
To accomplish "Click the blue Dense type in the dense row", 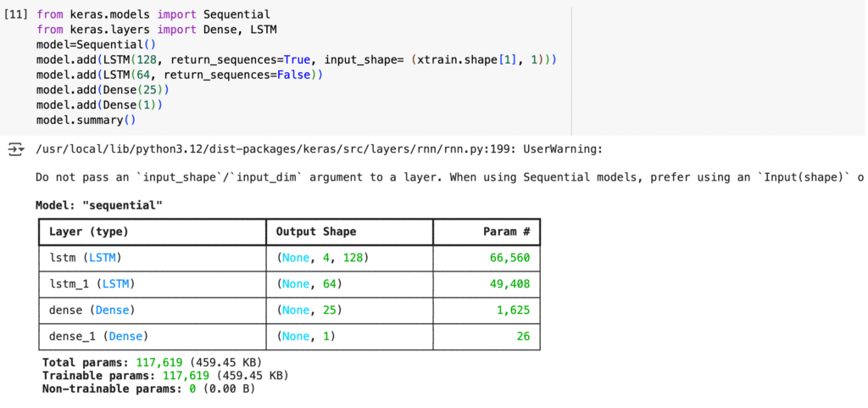I will point(113,310).
